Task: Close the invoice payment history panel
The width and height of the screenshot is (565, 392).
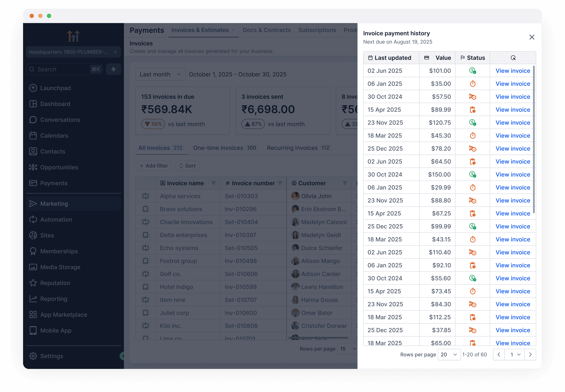Action: [x=532, y=37]
